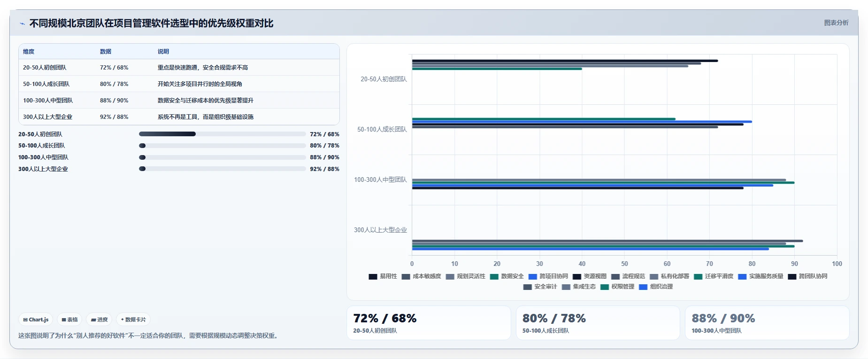Click the 100-300人中型团队 progress bar
The width and height of the screenshot is (868, 359).
pyautogui.click(x=222, y=157)
